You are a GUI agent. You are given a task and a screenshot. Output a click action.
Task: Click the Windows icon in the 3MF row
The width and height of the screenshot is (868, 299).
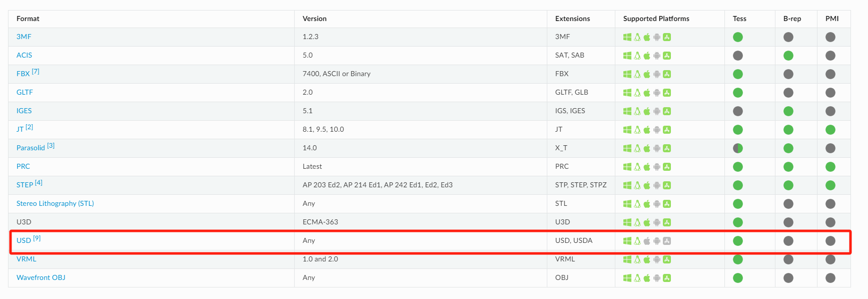pos(627,37)
